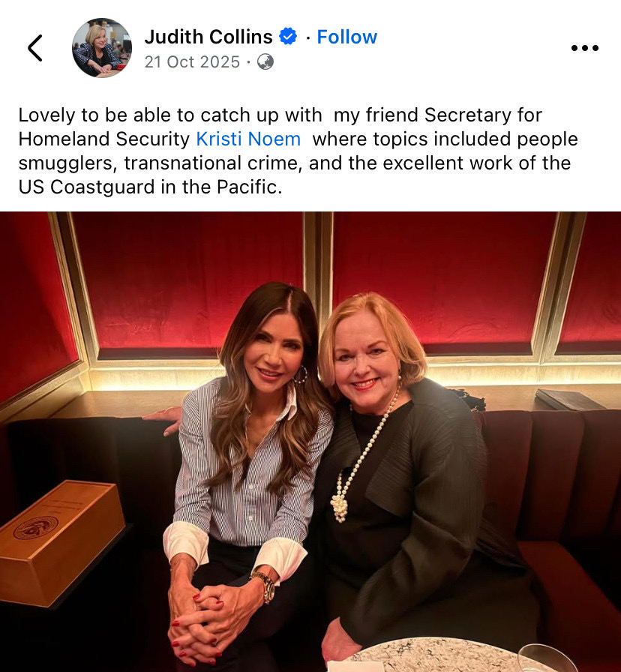621x672 pixels.
Task: Click the marble table in the photo
Action: [442, 655]
